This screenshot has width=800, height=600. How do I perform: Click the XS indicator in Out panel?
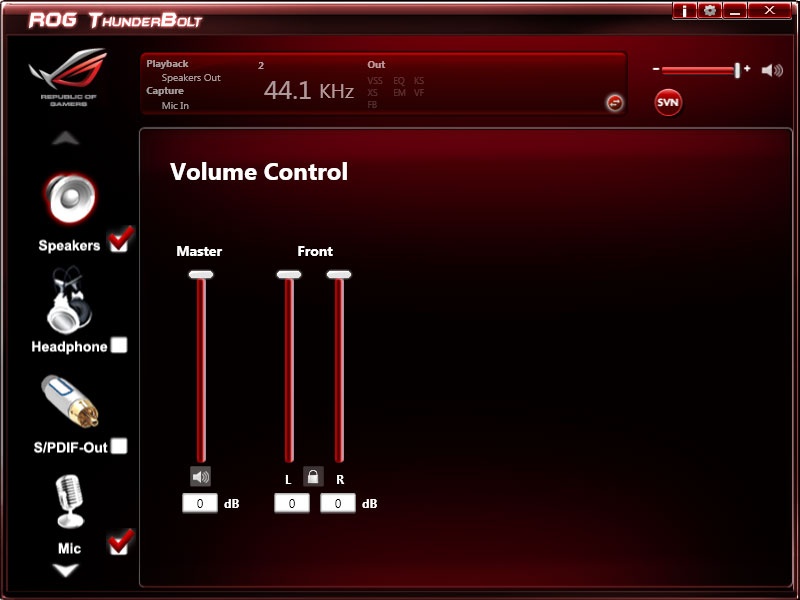372,92
